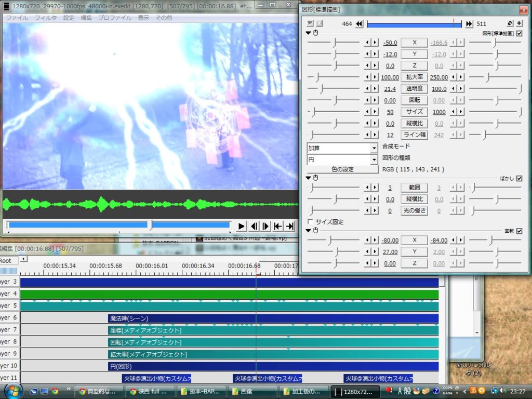Screen dimensions: 532x399
Task: Launch Chrome from the quick launch bar
Action: [55, 391]
